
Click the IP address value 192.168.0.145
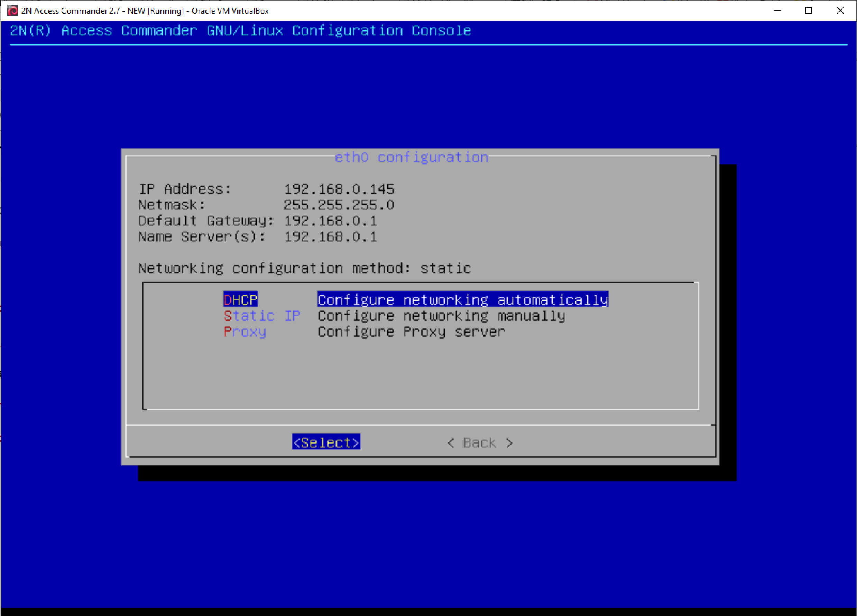tap(339, 189)
